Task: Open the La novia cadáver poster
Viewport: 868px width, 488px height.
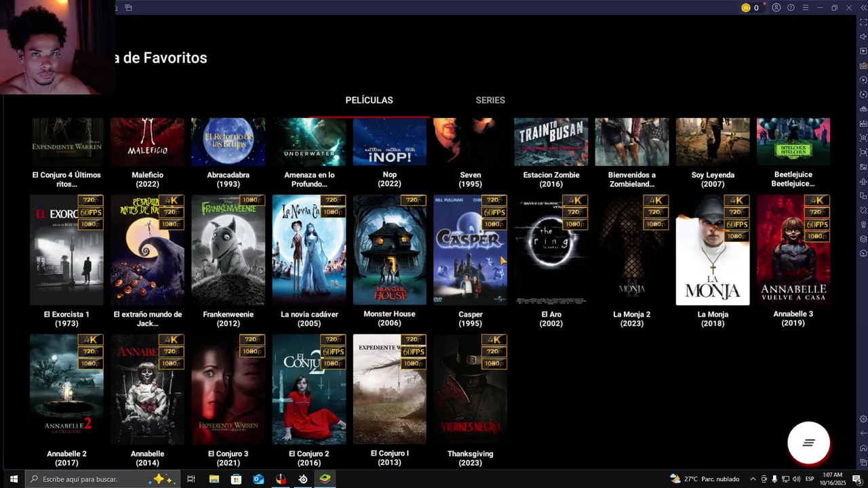Action: coord(309,250)
